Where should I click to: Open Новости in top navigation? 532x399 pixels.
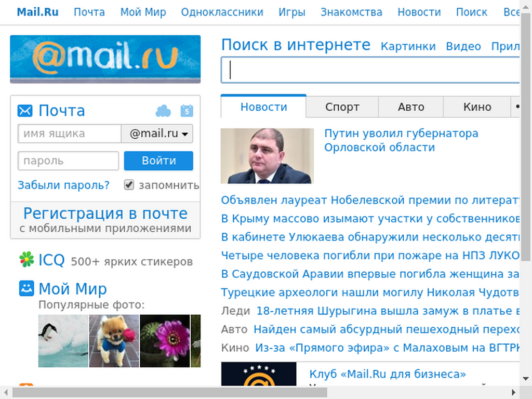(419, 12)
